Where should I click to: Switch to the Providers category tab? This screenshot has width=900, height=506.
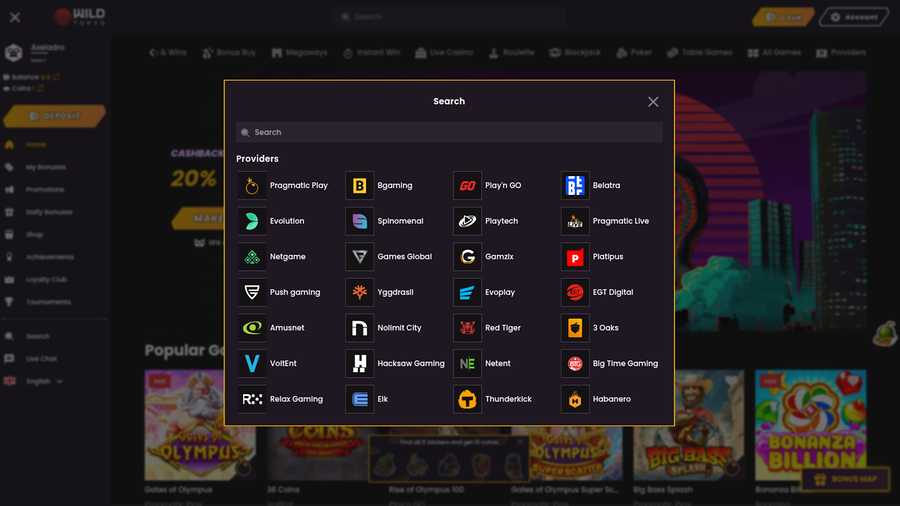[x=841, y=53]
